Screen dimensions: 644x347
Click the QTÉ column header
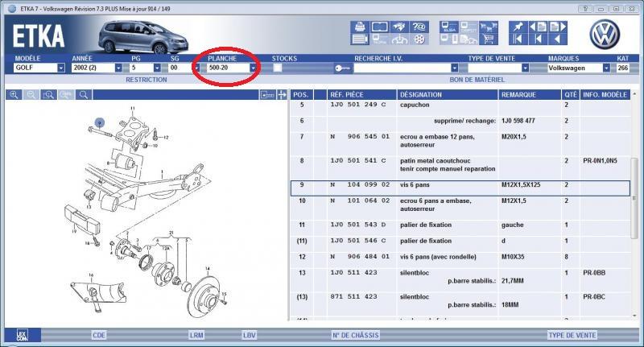[x=571, y=95]
